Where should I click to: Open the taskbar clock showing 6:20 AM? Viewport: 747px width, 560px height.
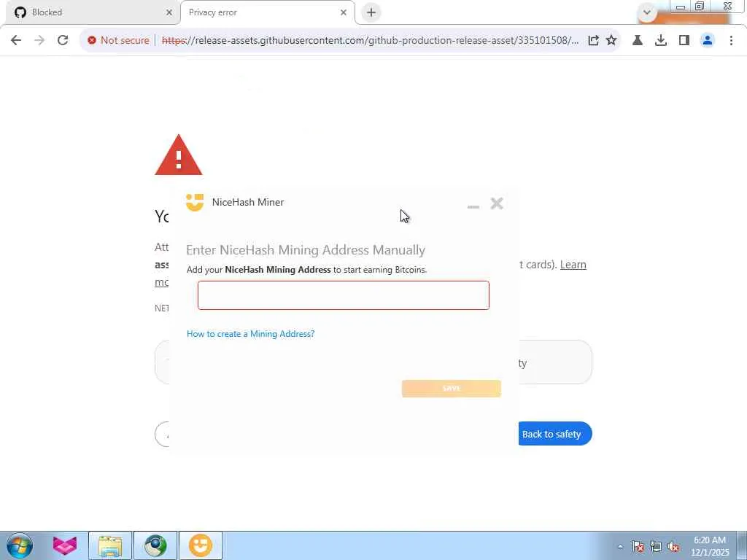710,546
